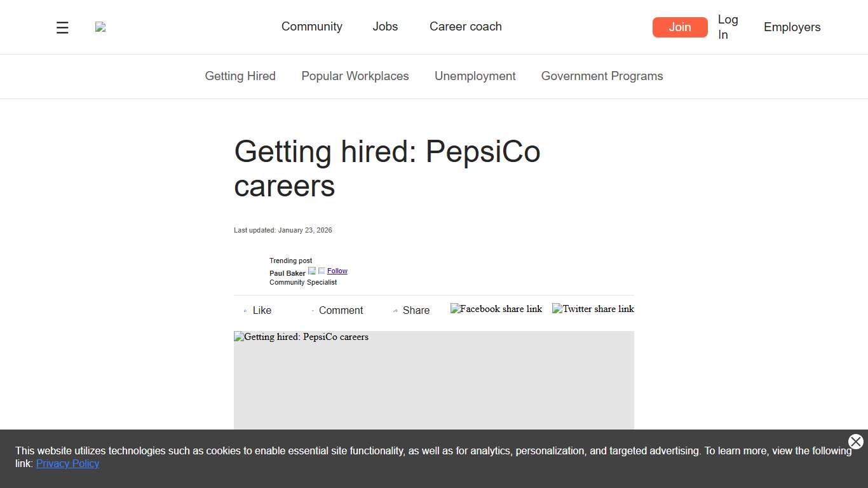
Task: Open the Privacy Policy link
Action: (x=67, y=463)
